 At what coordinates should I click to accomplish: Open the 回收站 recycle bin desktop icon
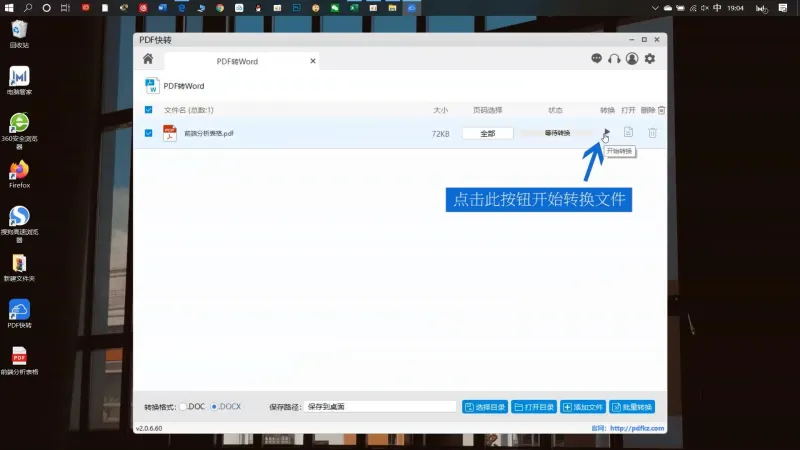coord(19,34)
